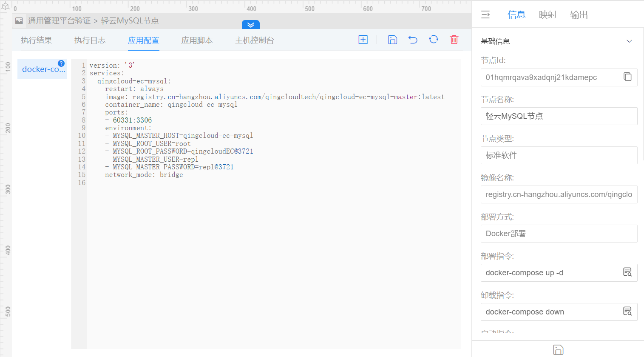
Task: Open the 主机控制台 tab
Action: tap(255, 40)
